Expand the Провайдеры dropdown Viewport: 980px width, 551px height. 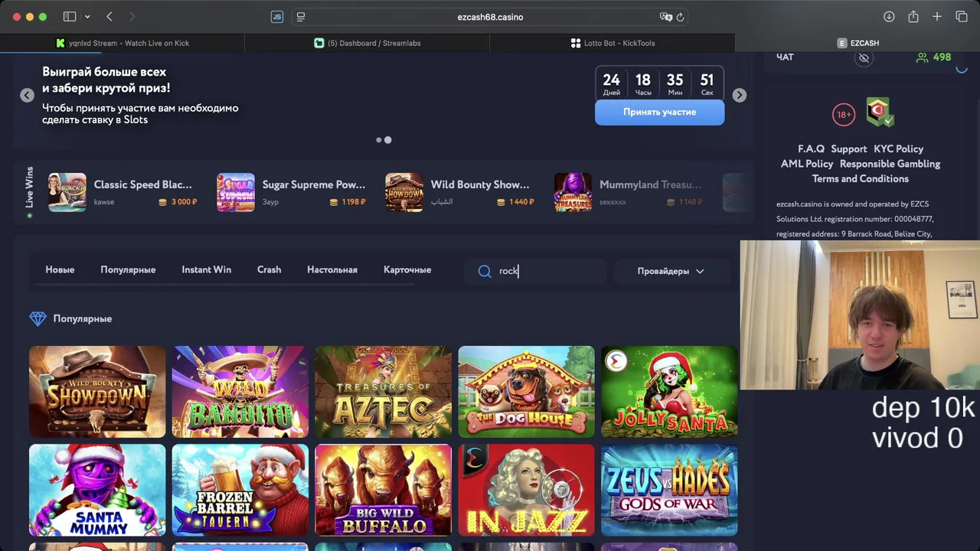pyautogui.click(x=671, y=271)
